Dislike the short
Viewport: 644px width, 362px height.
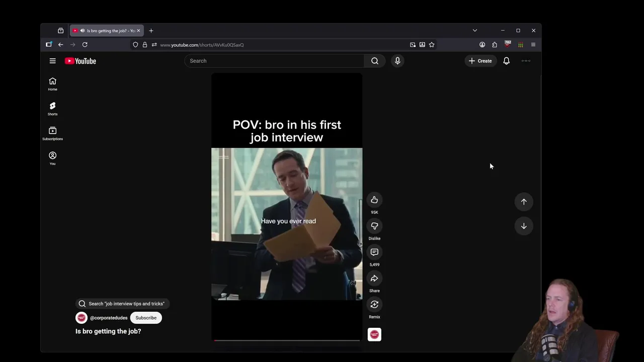click(x=374, y=226)
